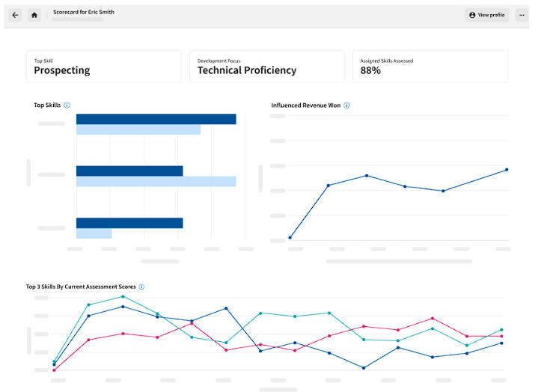The width and height of the screenshot is (559, 392).
Task: Click the Assigned Skills Assessed 88% card
Action: 430,67
